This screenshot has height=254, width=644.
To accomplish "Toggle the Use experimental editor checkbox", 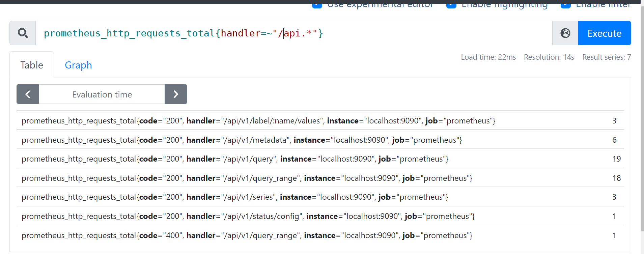I will [317, 5].
